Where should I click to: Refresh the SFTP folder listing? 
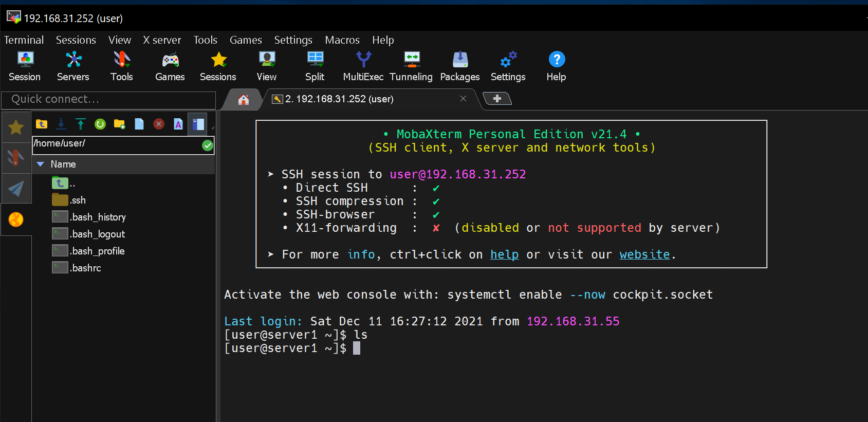pyautogui.click(x=100, y=124)
